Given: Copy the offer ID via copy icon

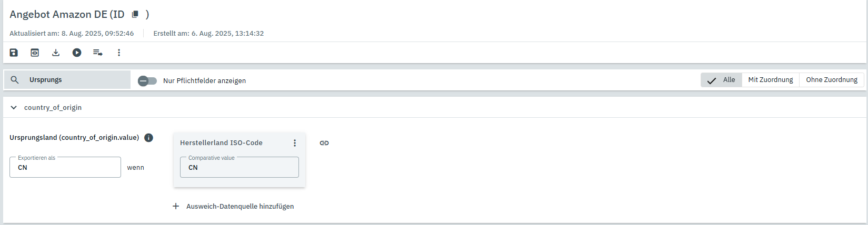Looking at the screenshot, I should coord(135,14).
